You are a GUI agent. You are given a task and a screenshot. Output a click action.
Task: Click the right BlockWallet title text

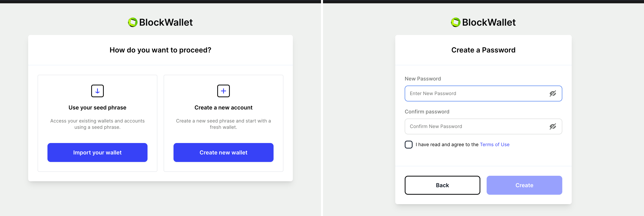(488, 22)
